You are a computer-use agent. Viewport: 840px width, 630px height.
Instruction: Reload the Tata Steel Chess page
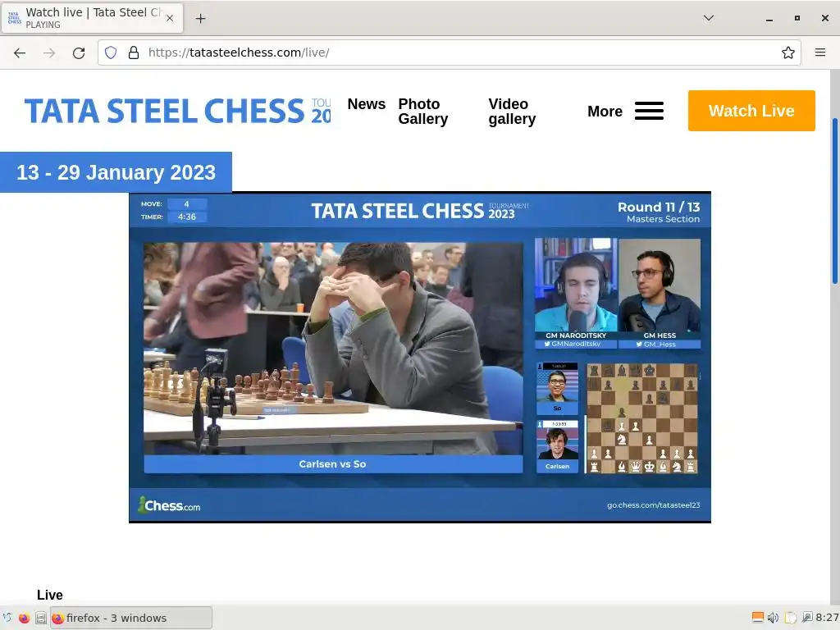(x=79, y=52)
